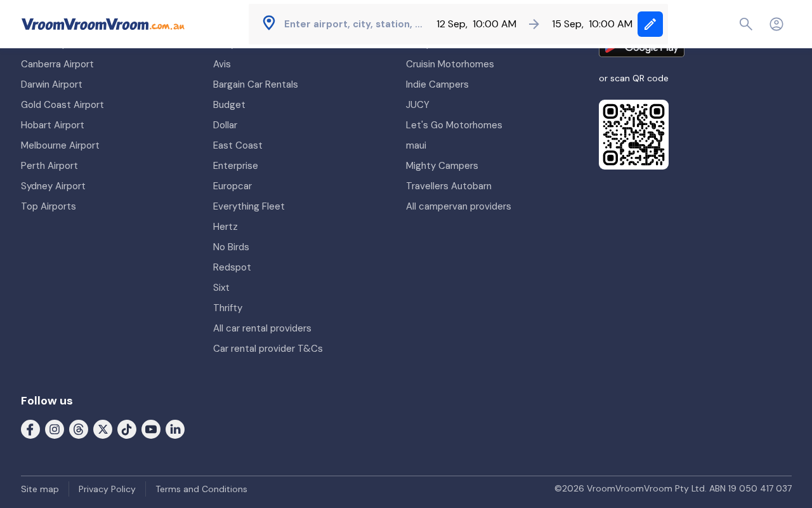Open the magnifier search icon in header
Image resolution: width=812 pixels, height=508 pixels.
coord(746,24)
